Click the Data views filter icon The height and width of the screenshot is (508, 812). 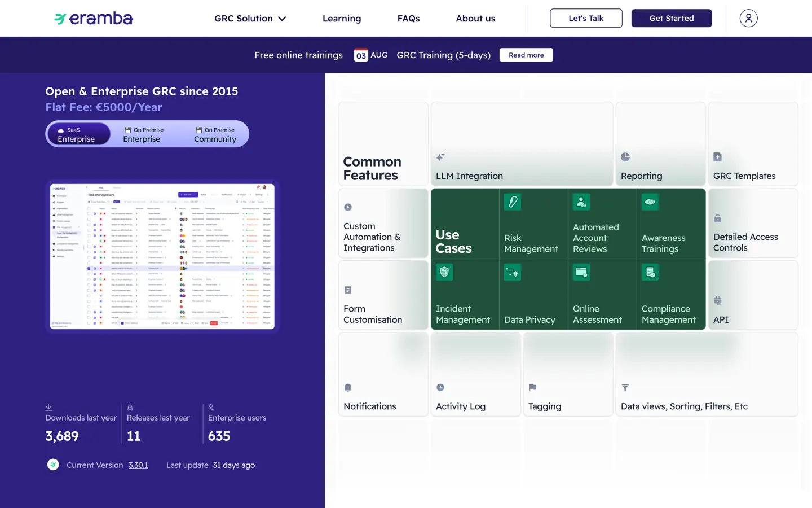[625, 388]
